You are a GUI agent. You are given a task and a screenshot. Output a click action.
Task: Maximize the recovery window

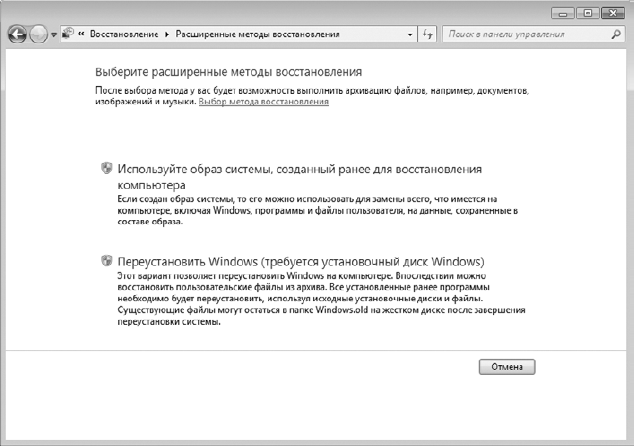pyautogui.click(x=588, y=13)
